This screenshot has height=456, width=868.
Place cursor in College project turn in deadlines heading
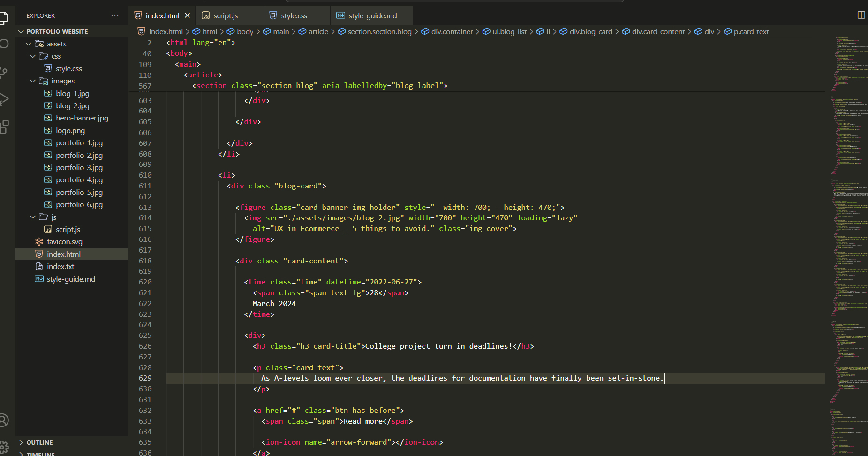tap(438, 346)
